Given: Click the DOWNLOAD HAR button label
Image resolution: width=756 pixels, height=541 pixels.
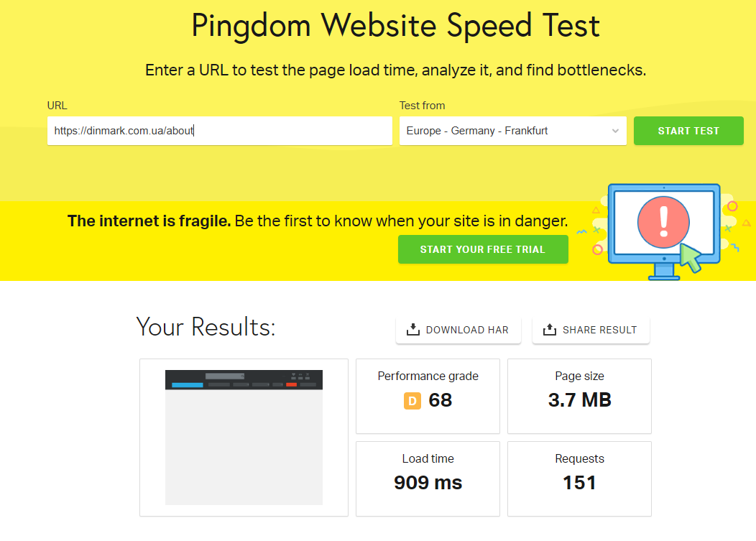Looking at the screenshot, I should point(467,330).
